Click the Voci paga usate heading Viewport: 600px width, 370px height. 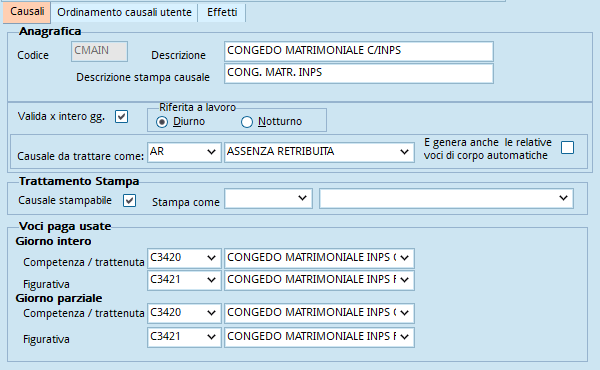(x=65, y=226)
